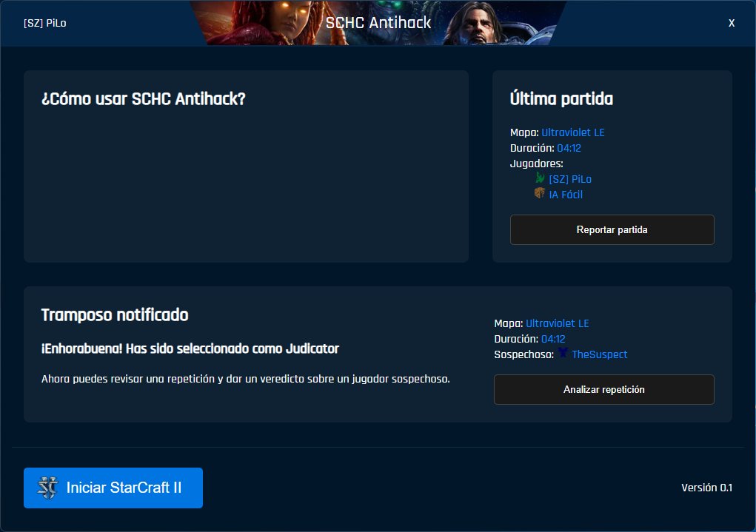Image resolution: width=756 pixels, height=532 pixels.
Task: Click the Jugadores: label
Action: (536, 164)
